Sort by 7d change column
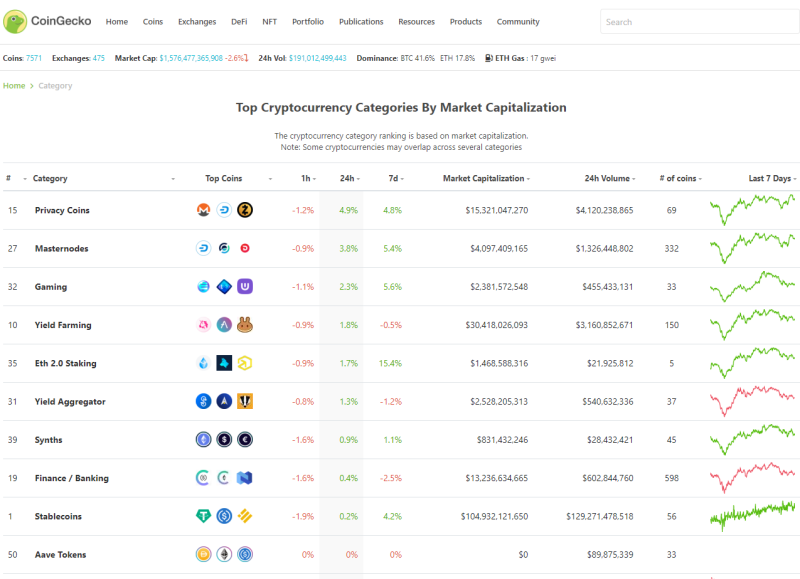This screenshot has height=579, width=800. pyautogui.click(x=393, y=178)
